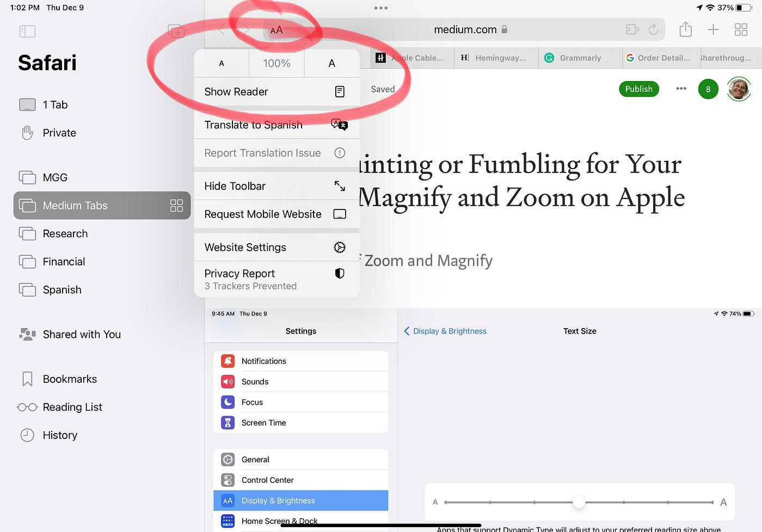Open notifications green badge showing 8

(x=708, y=89)
